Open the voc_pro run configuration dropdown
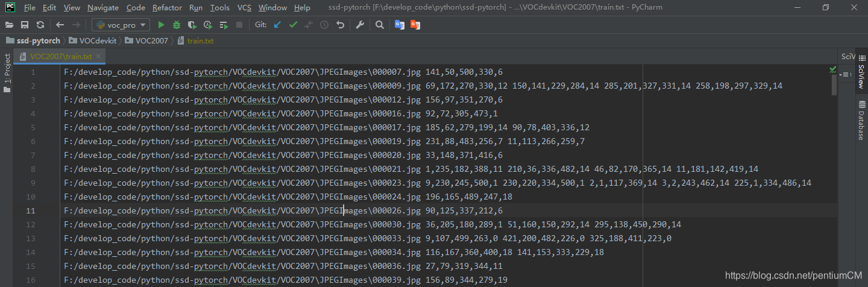Image resolution: width=868 pixels, height=287 pixels. (121, 25)
